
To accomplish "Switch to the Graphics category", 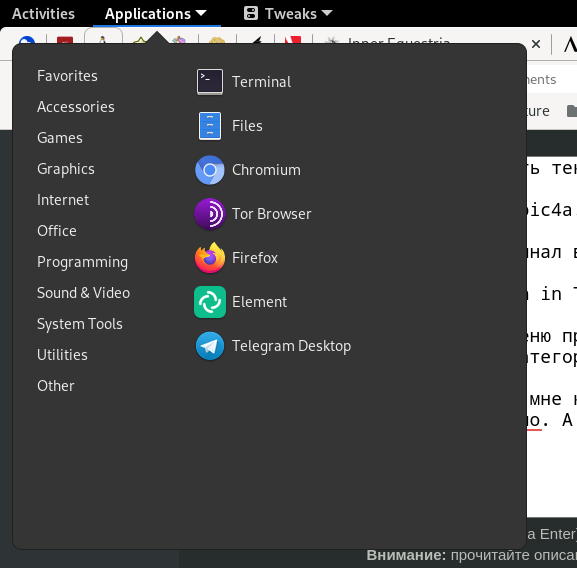I will coord(66,169).
